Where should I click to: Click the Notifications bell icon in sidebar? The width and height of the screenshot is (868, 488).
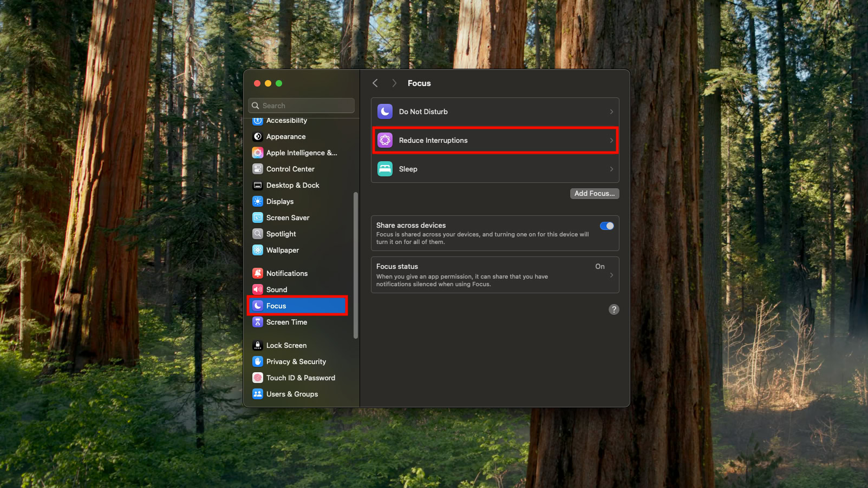click(x=258, y=273)
